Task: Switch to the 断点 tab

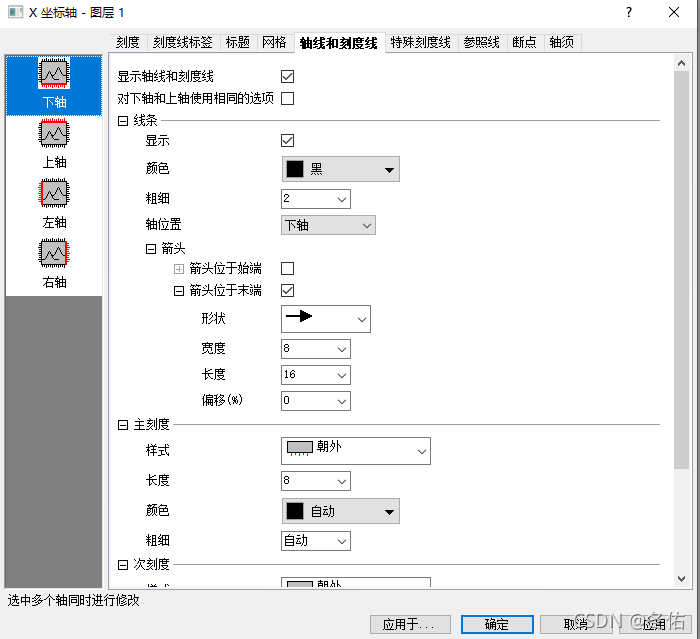Action: coord(525,42)
